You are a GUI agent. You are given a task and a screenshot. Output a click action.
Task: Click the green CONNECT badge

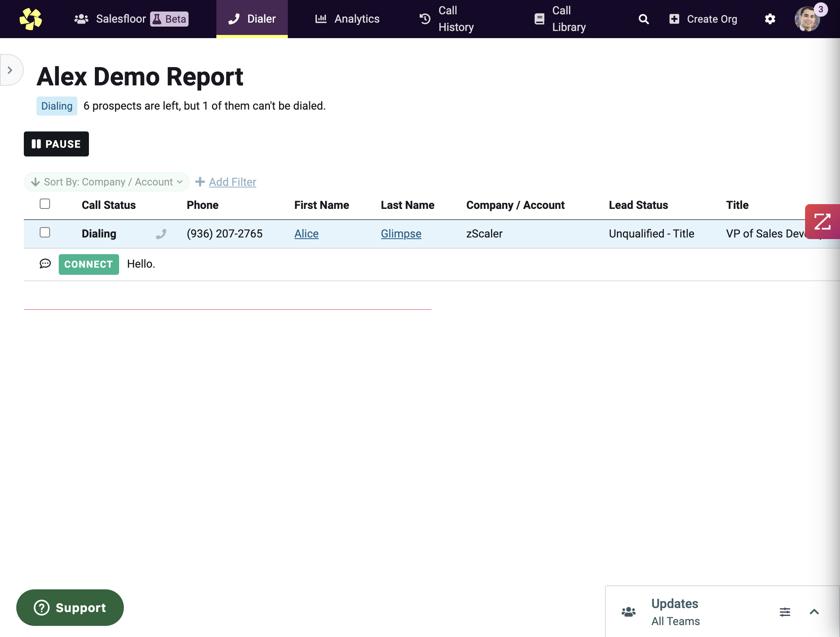coord(89,264)
